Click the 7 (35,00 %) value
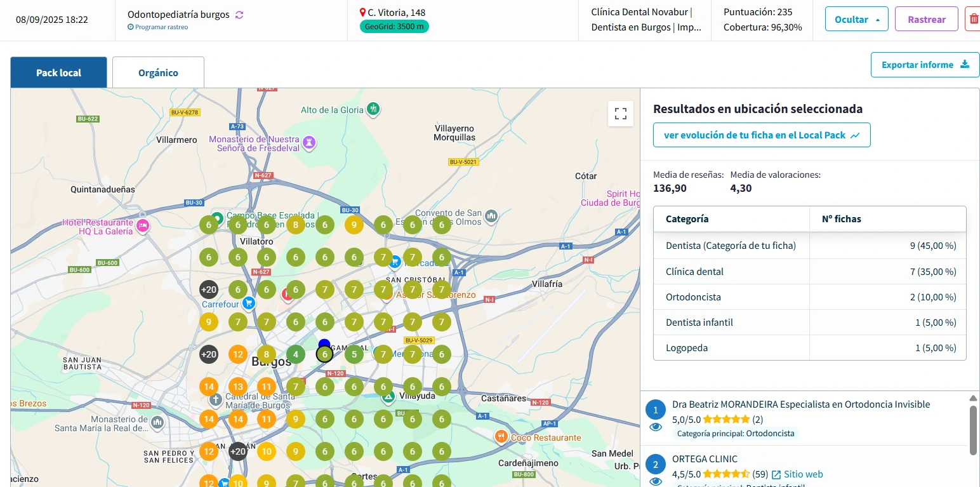Viewport: 980px width, 487px height. (x=933, y=271)
